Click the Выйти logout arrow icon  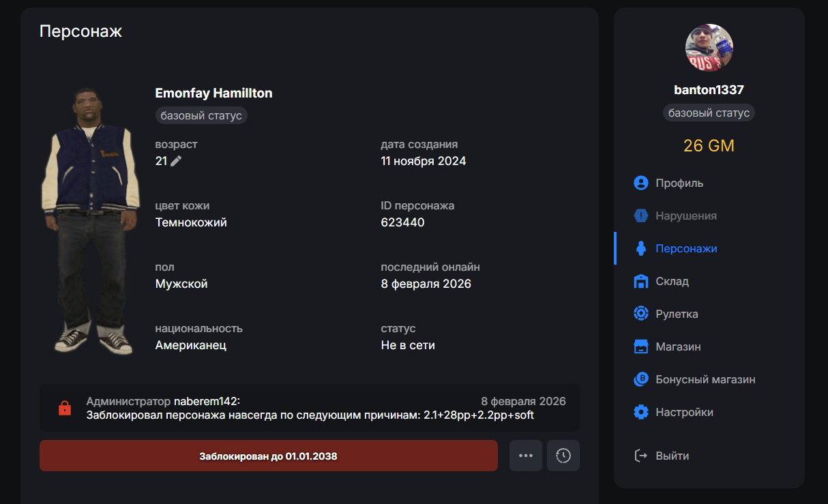tap(640, 456)
